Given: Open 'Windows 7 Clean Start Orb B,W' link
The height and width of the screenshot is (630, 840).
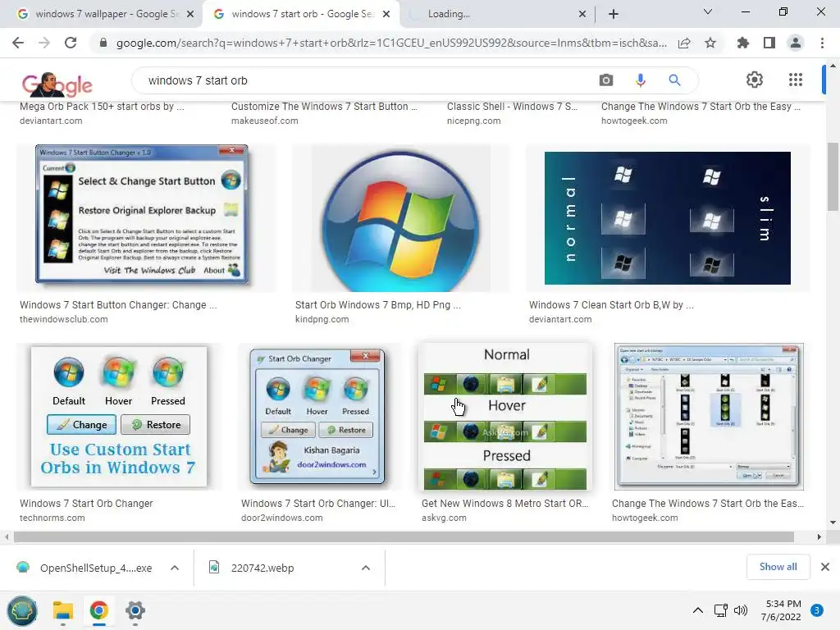Looking at the screenshot, I should coord(611,305).
